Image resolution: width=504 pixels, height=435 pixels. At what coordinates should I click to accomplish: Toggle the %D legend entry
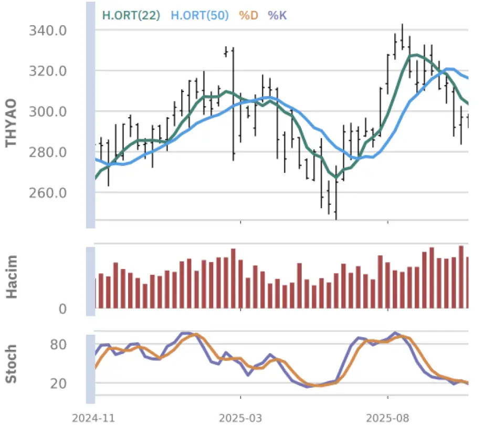point(248,15)
